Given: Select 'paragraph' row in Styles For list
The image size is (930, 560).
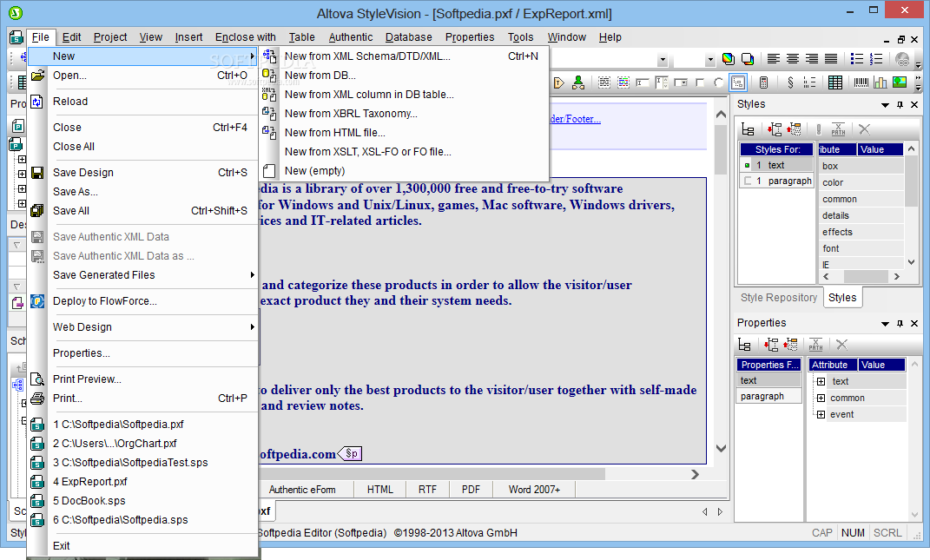Looking at the screenshot, I should click(776, 181).
